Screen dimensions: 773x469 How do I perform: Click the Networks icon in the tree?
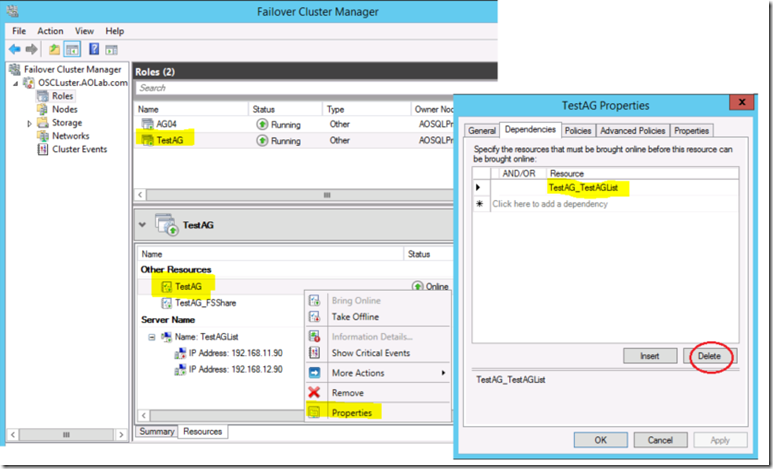pos(43,136)
